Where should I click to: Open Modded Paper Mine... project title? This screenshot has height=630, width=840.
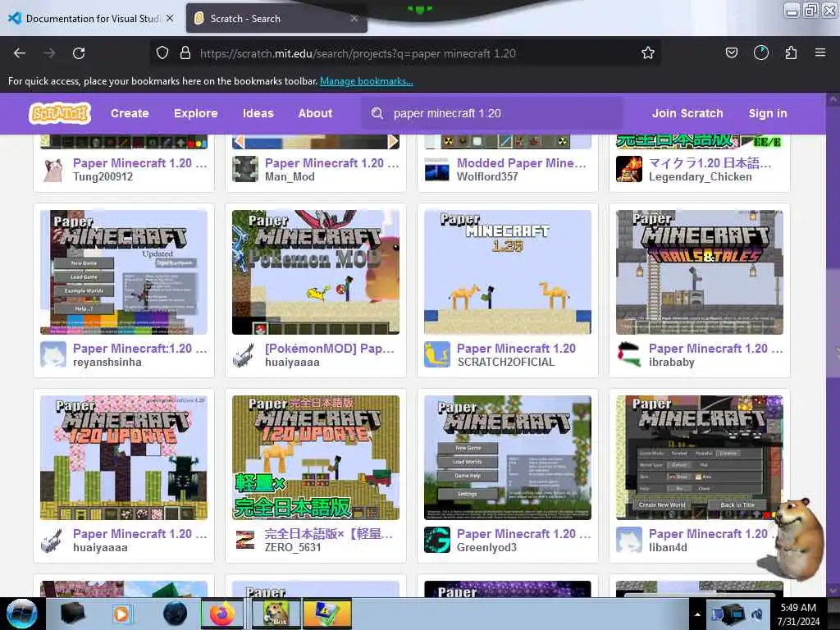521,163
